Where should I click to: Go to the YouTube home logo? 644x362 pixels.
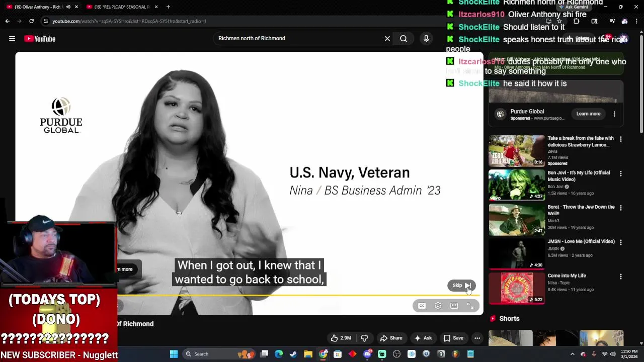click(40, 39)
